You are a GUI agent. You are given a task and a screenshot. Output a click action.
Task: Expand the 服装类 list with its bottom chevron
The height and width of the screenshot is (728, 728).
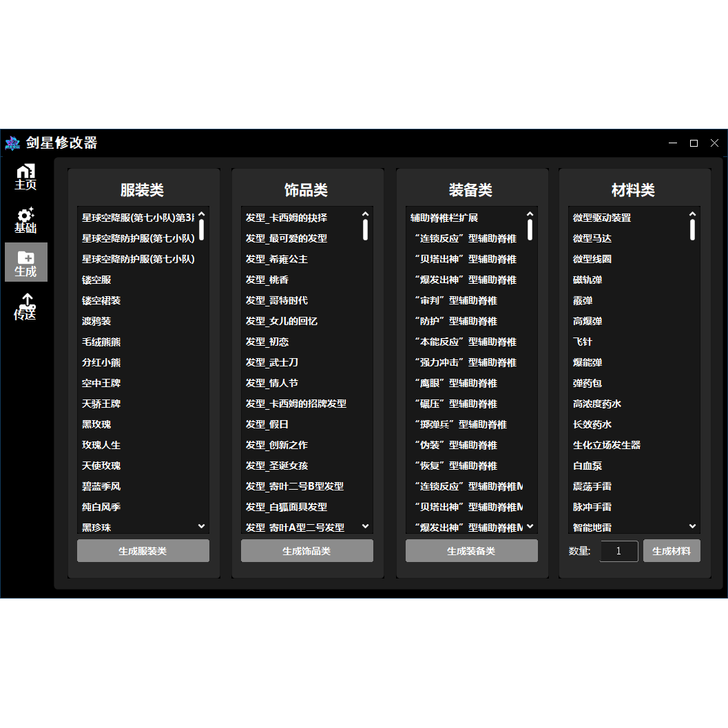point(200,527)
